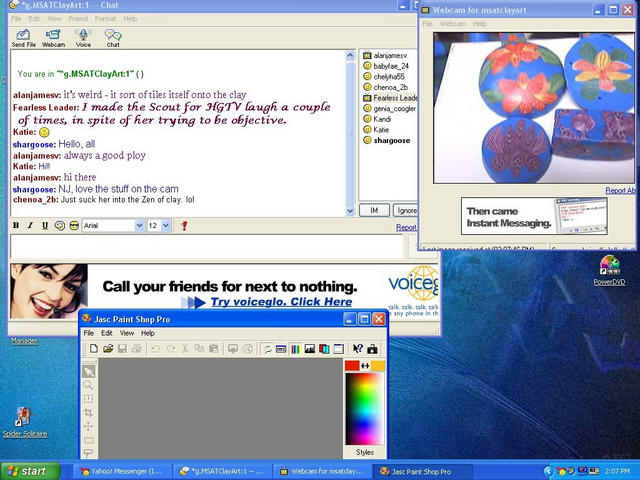
Task: Select the Mover tool in Paint Shop Pro
Action: (88, 427)
